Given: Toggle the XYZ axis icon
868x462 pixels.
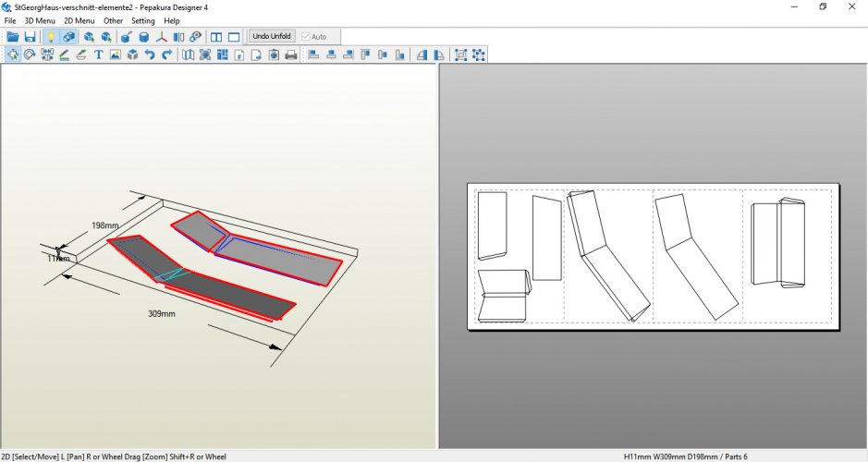Looking at the screenshot, I should pos(161,37).
